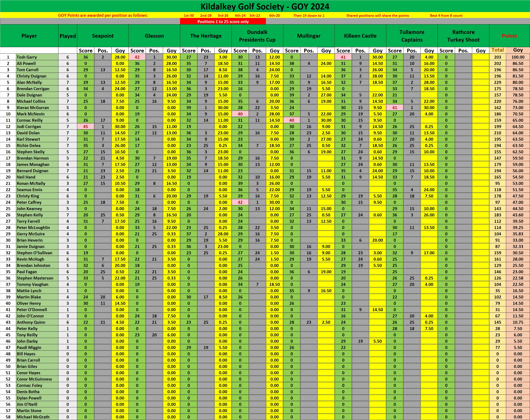
Task: Click player name 'Brendan Johnston'
Action: [x=33, y=266]
